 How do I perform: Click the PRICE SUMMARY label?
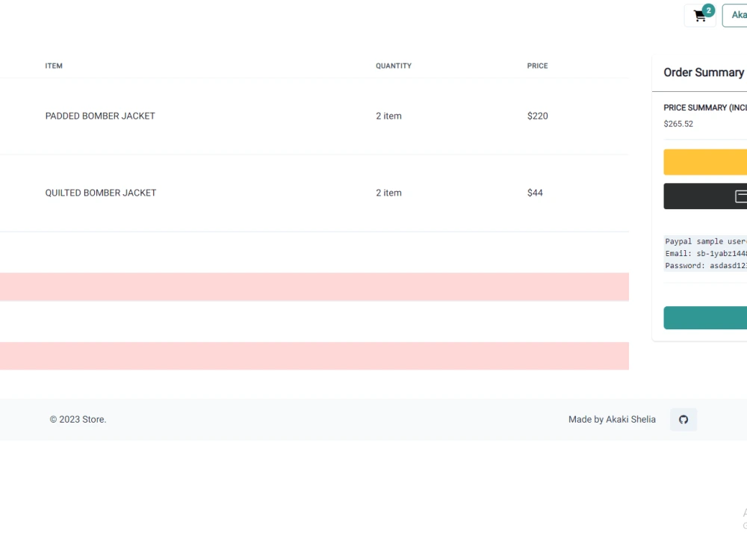[x=705, y=108]
